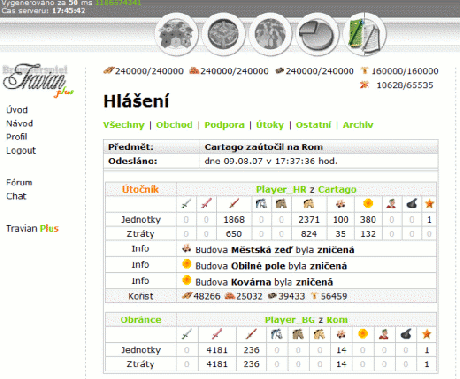Click the subject text 'Cartago zaútočil na Rom'
This screenshot has height=379, width=460.
pyautogui.click(x=264, y=147)
